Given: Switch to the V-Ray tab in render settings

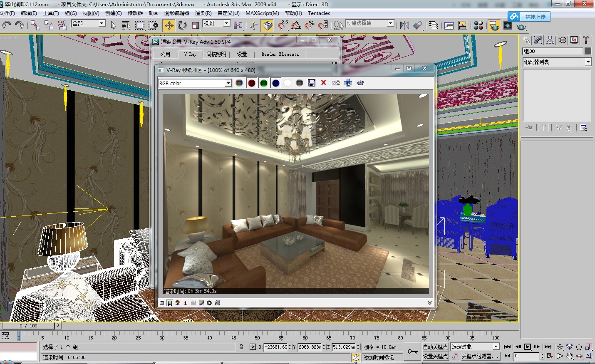Looking at the screenshot, I should pos(191,54).
